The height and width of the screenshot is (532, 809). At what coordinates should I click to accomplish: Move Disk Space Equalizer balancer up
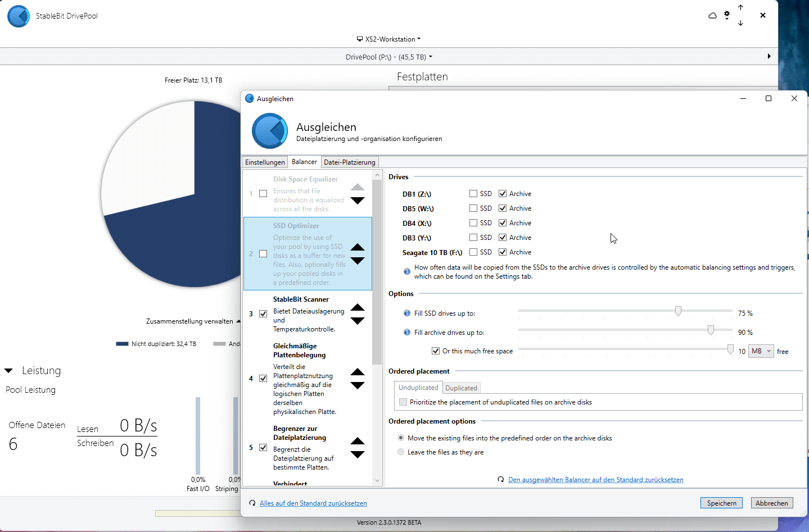(358, 187)
